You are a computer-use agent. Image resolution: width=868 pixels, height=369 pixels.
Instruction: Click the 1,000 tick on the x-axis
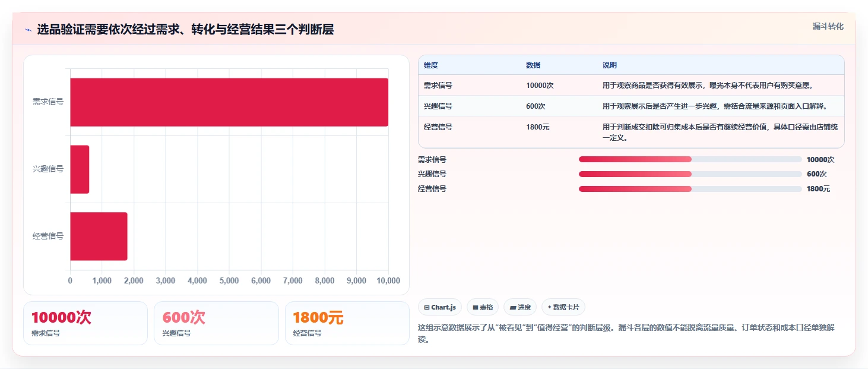pos(102,281)
